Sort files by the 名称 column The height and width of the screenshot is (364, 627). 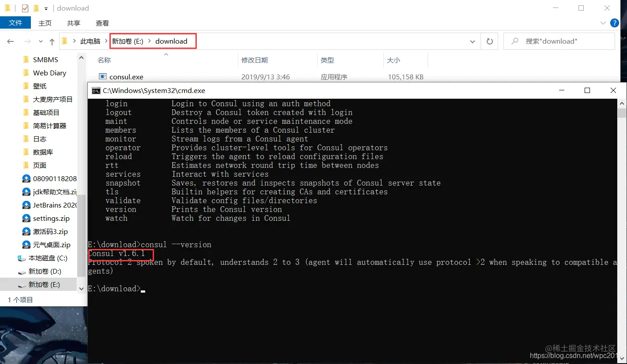(104, 60)
